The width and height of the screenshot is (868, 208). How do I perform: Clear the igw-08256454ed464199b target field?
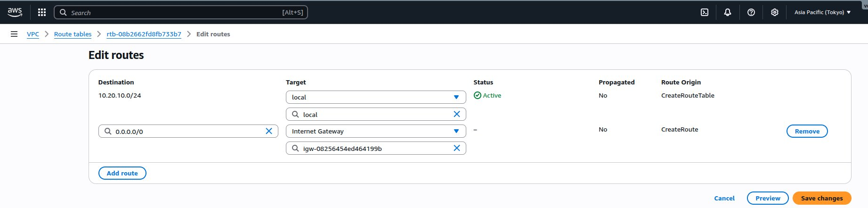[x=456, y=148]
